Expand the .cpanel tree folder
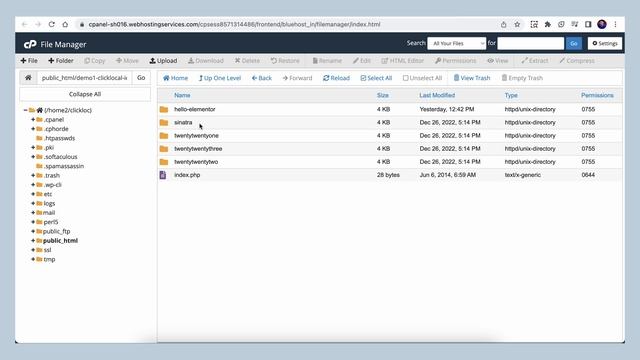The image size is (640, 360). click(33, 120)
